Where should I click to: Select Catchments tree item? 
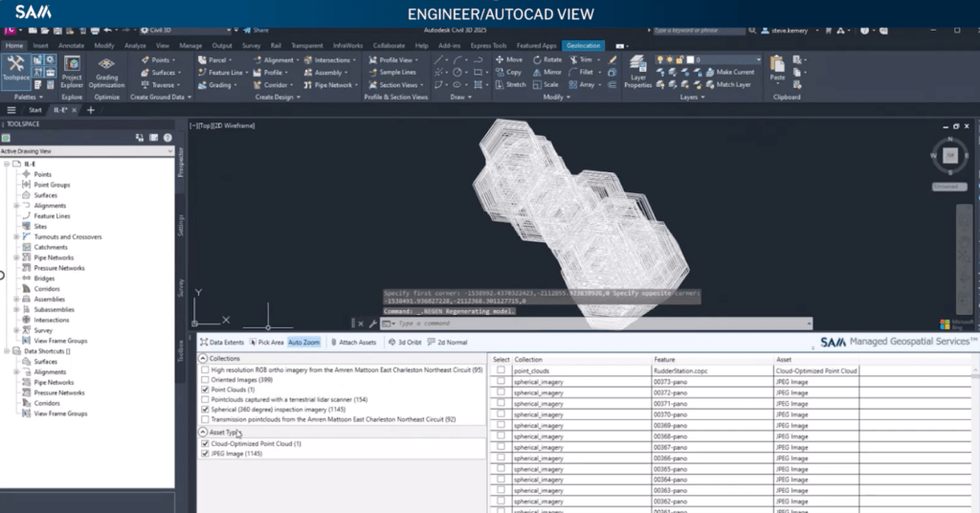pyautogui.click(x=50, y=248)
